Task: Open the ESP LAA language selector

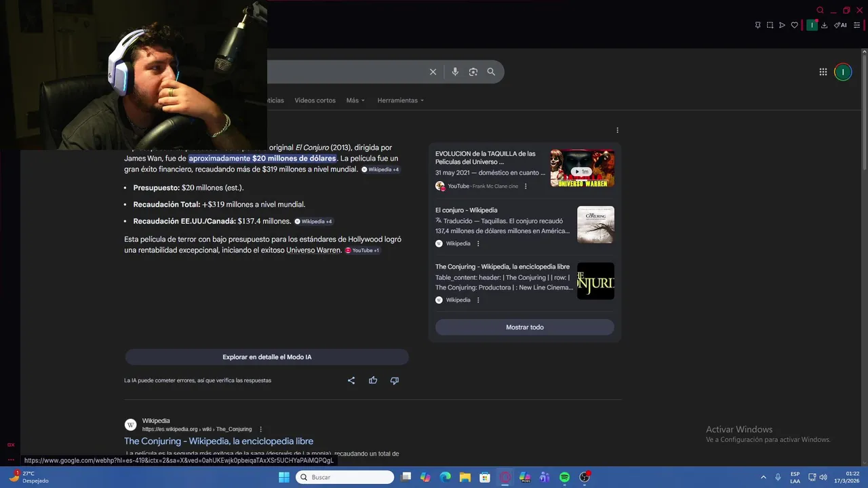Action: tap(795, 477)
